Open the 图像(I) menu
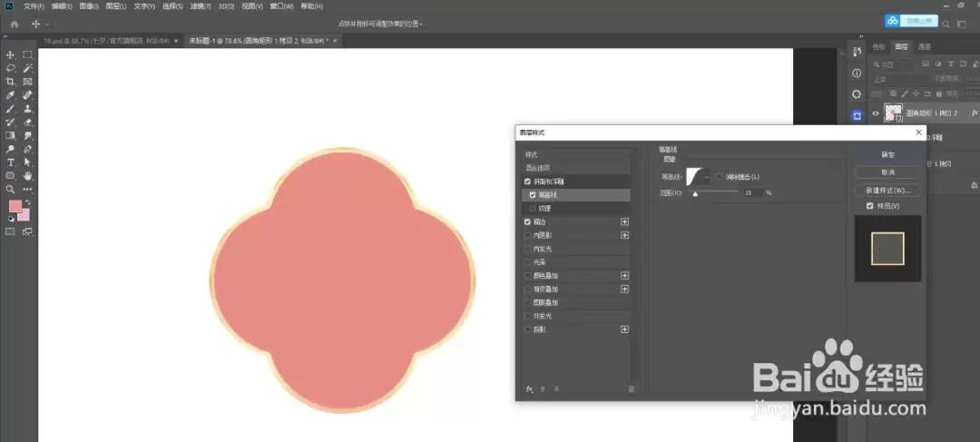Viewport: 980px width, 442px height. 89,6
